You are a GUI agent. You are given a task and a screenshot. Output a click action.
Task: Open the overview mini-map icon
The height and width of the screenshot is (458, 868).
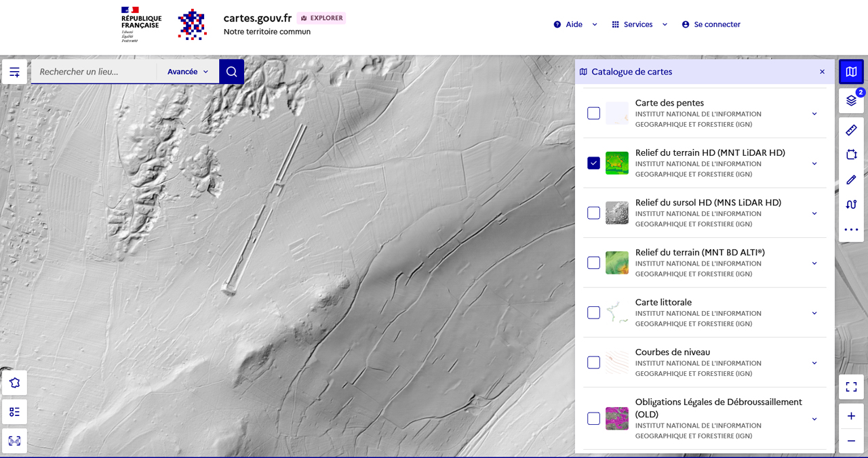tap(14, 441)
